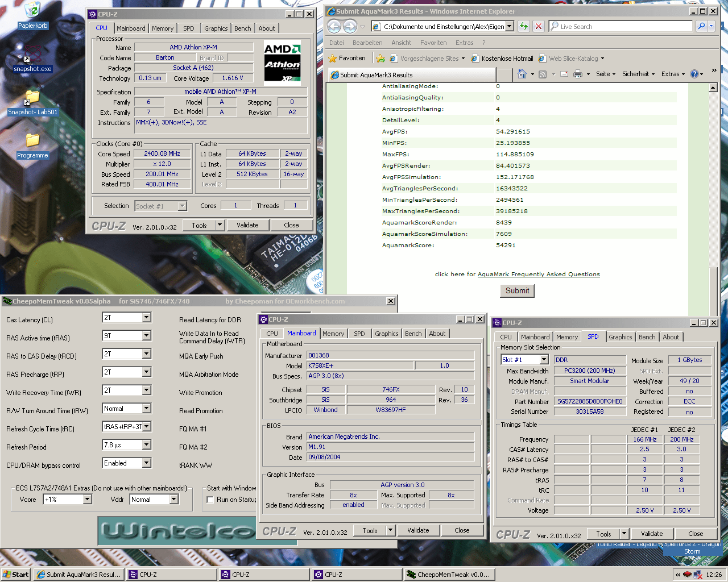Open Windows Start menu
The image size is (728, 582).
coord(15,575)
